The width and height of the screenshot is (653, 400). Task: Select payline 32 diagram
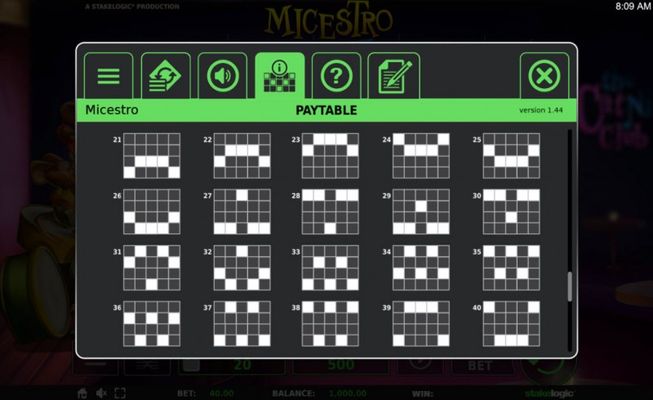(x=242, y=268)
